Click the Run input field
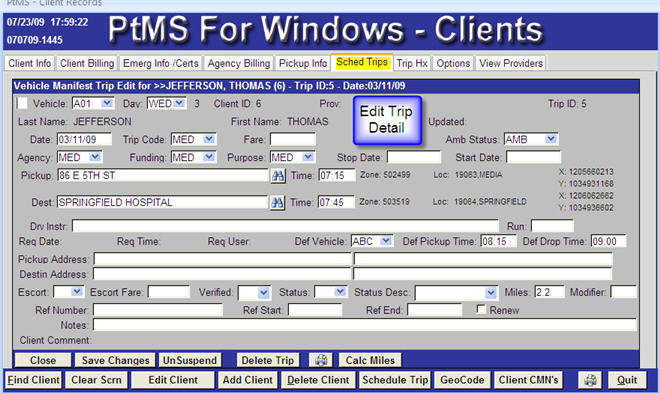 (x=552, y=226)
